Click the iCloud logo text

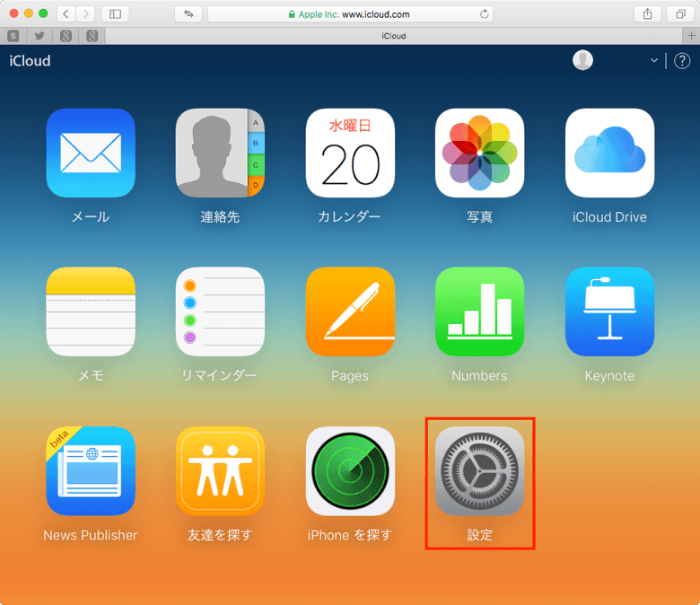point(30,61)
